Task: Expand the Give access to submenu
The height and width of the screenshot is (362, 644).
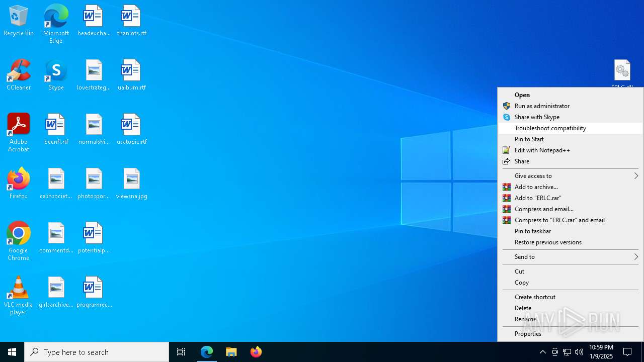Action: (x=570, y=176)
